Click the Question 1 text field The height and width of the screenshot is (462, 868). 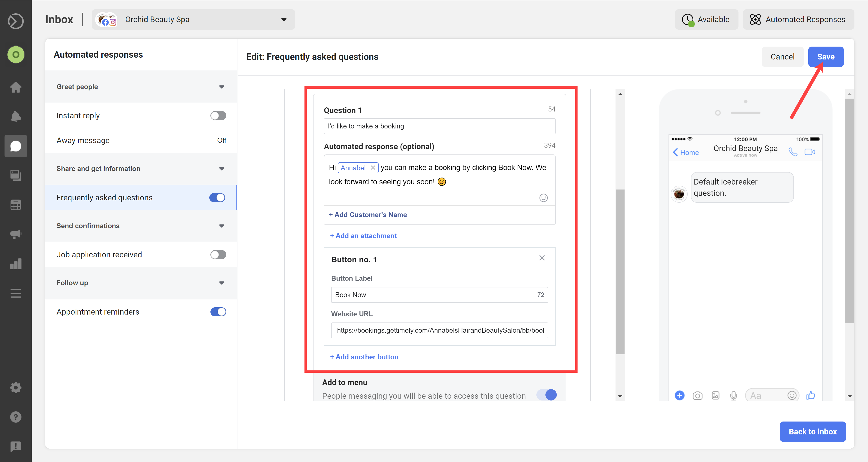click(x=439, y=126)
